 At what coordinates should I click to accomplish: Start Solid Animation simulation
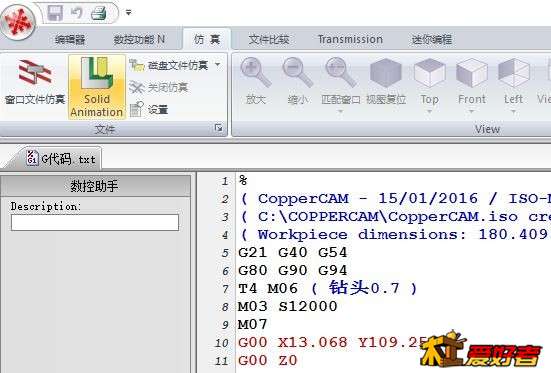tap(97, 87)
